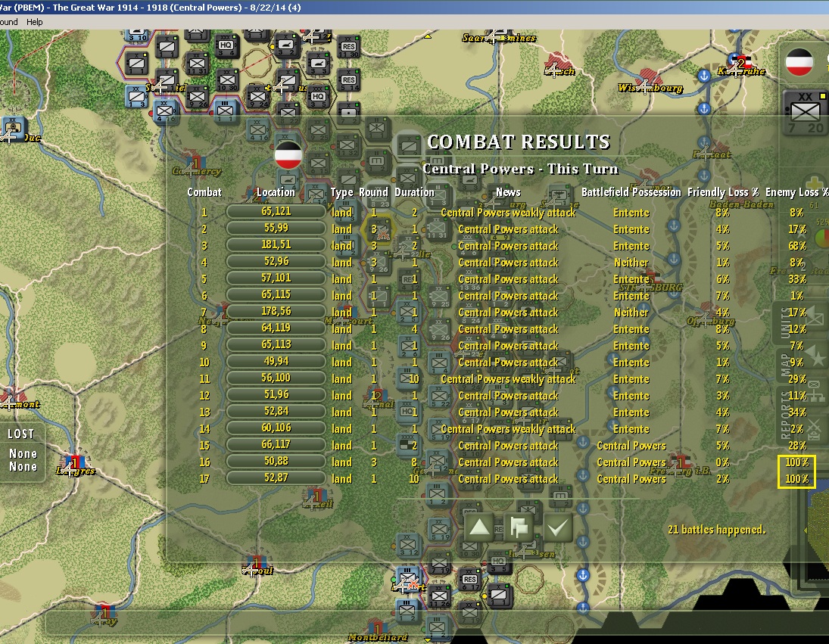Click the 'Neither' possession entry for combat 4

631,262
